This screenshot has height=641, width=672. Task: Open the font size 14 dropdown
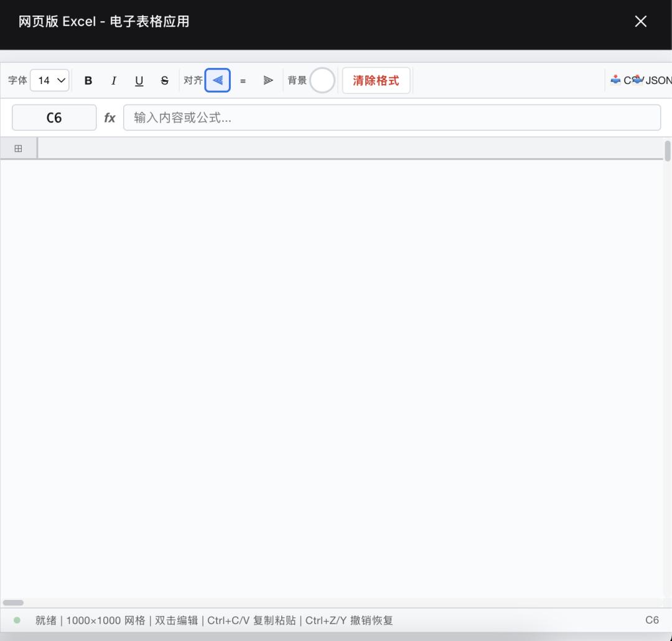(x=50, y=80)
